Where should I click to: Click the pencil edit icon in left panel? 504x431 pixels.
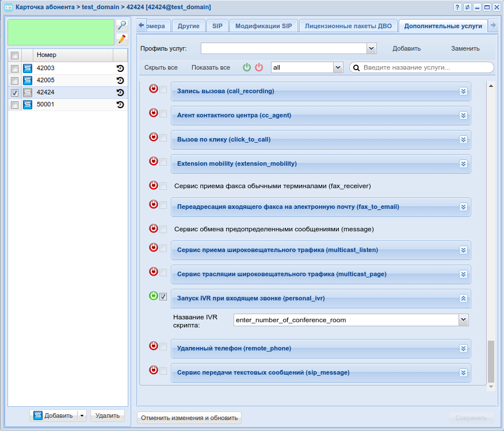coord(121,39)
